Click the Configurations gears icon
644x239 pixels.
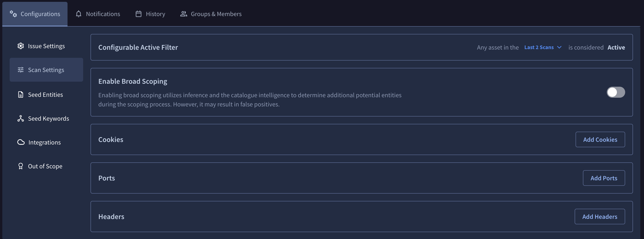(13, 14)
